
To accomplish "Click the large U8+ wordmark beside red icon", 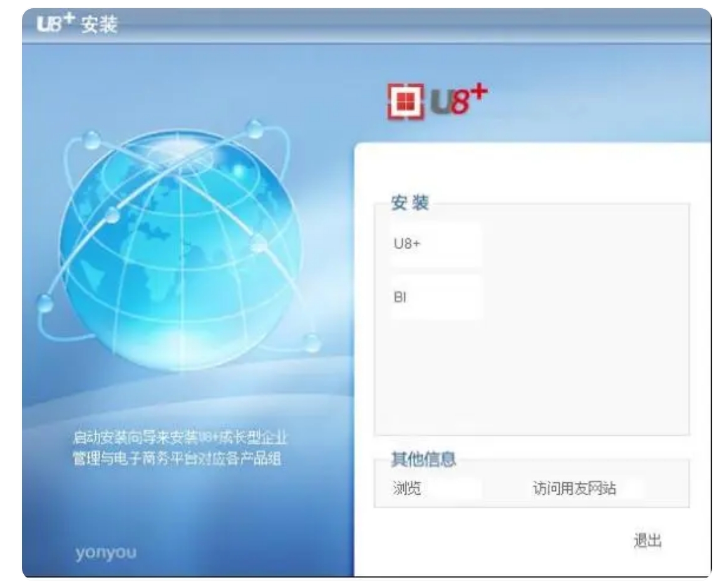I will coord(459,100).
